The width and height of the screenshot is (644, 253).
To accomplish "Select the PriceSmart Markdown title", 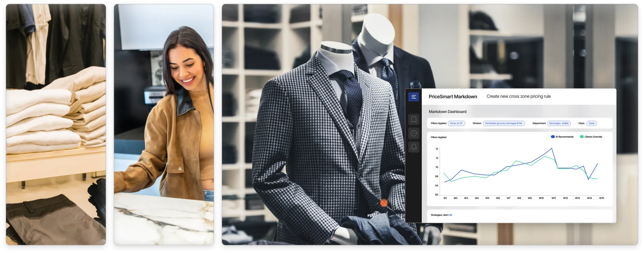I will click(x=453, y=97).
